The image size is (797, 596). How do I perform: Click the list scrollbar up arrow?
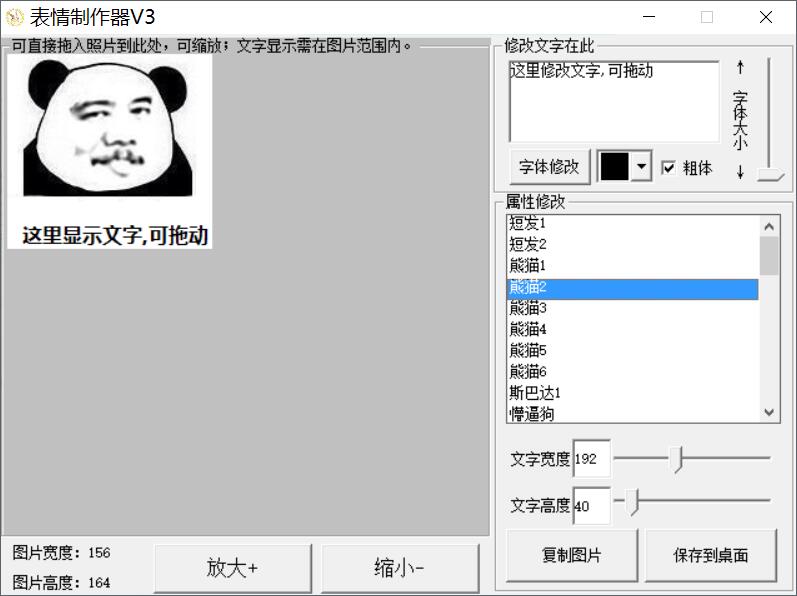[x=769, y=226]
